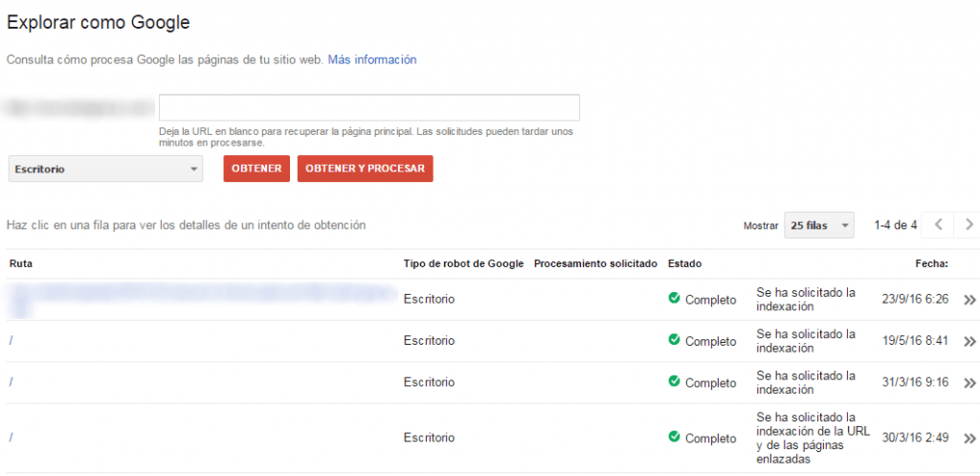Click green check icon in 31/3/16 row
Screen dimensions: 980x476
(674, 382)
